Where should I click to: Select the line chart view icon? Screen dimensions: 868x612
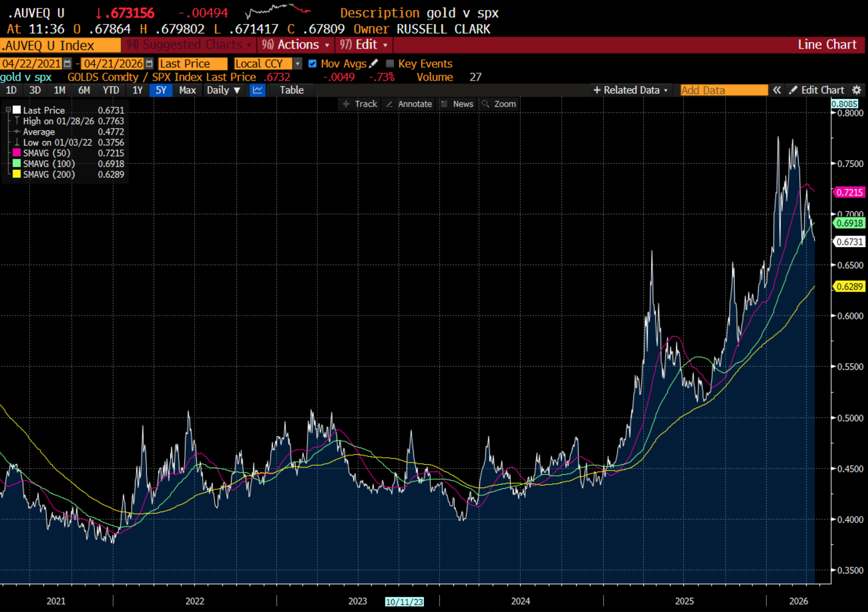[x=257, y=90]
